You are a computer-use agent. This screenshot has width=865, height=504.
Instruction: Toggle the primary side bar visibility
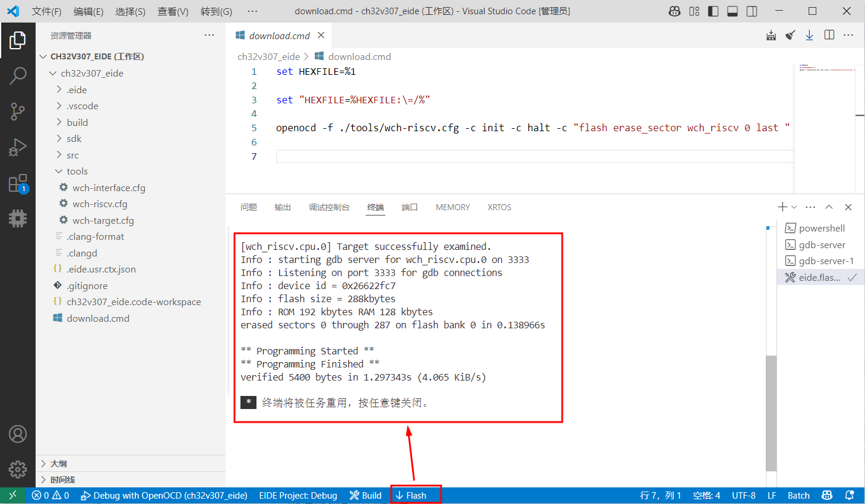(x=714, y=11)
